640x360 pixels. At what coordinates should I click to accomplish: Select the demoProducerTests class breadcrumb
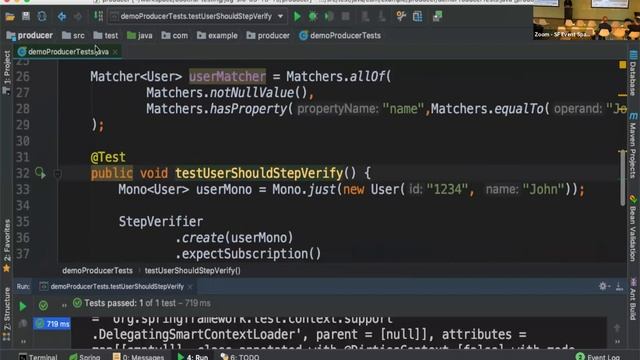pyautogui.click(x=340, y=36)
